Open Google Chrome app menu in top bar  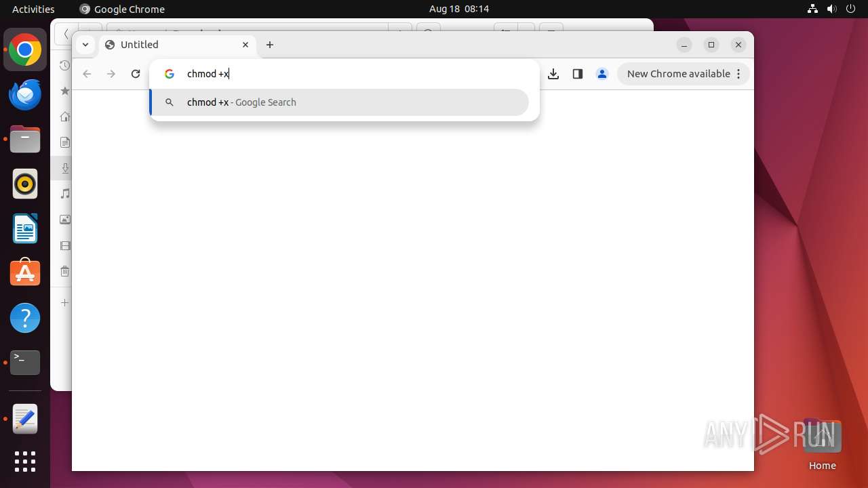point(122,9)
